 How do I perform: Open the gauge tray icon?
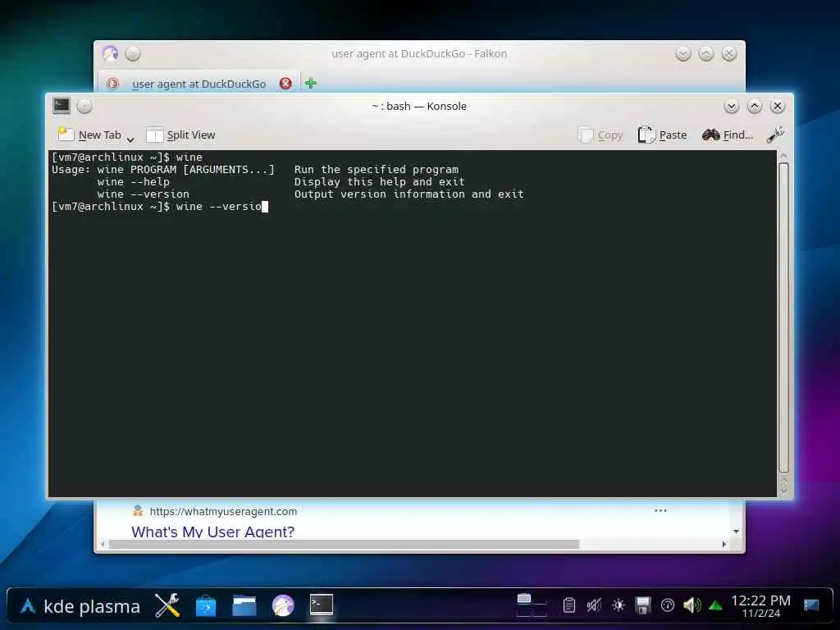(x=668, y=605)
